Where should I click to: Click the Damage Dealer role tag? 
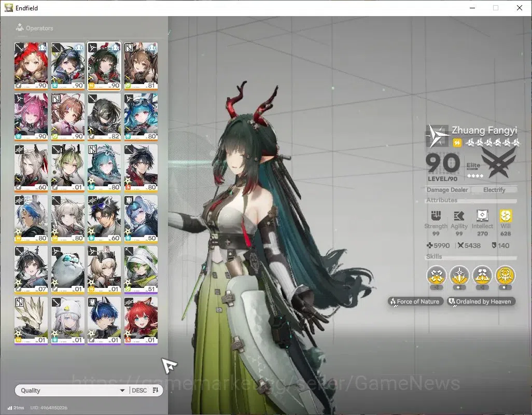click(447, 190)
